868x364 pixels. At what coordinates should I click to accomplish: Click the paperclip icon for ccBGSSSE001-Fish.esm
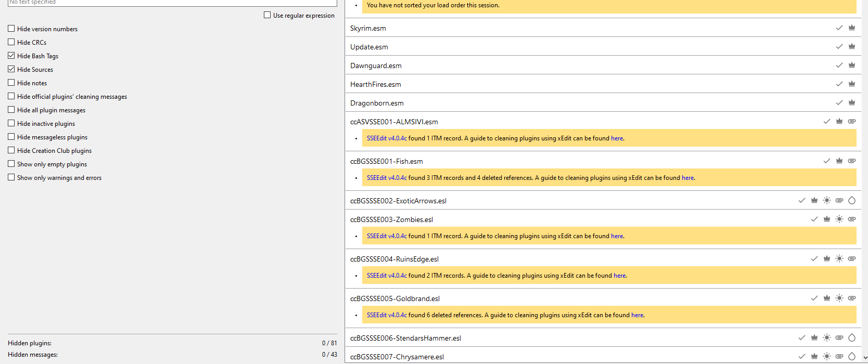[x=852, y=161]
